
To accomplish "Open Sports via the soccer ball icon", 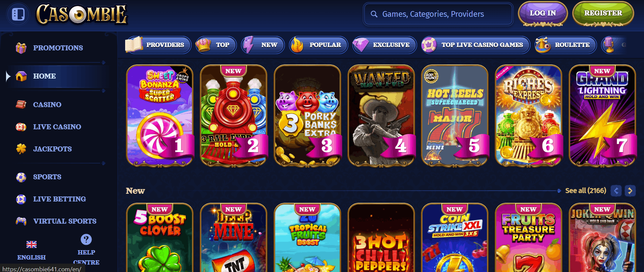I will (21, 177).
